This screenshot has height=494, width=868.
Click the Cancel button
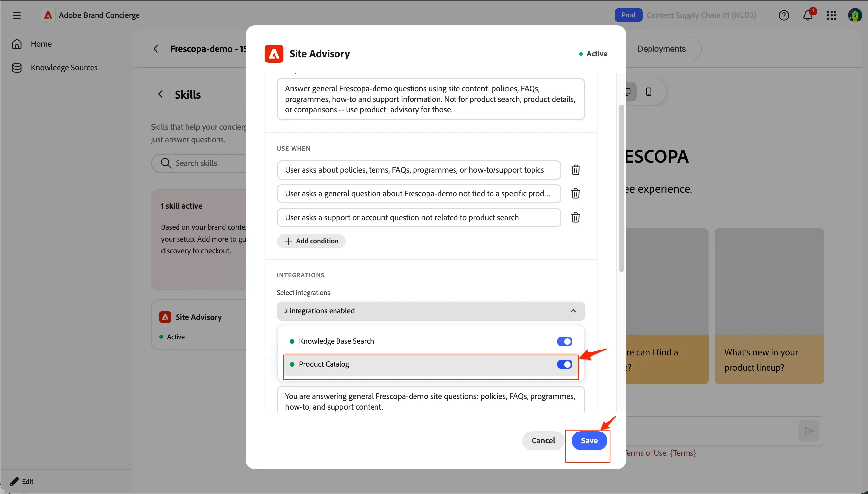click(543, 440)
